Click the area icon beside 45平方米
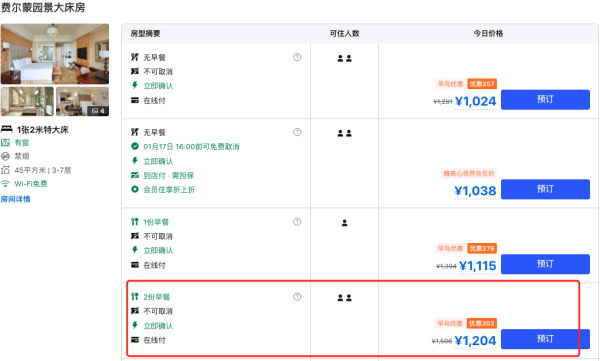600x361 pixels. pos(5,170)
